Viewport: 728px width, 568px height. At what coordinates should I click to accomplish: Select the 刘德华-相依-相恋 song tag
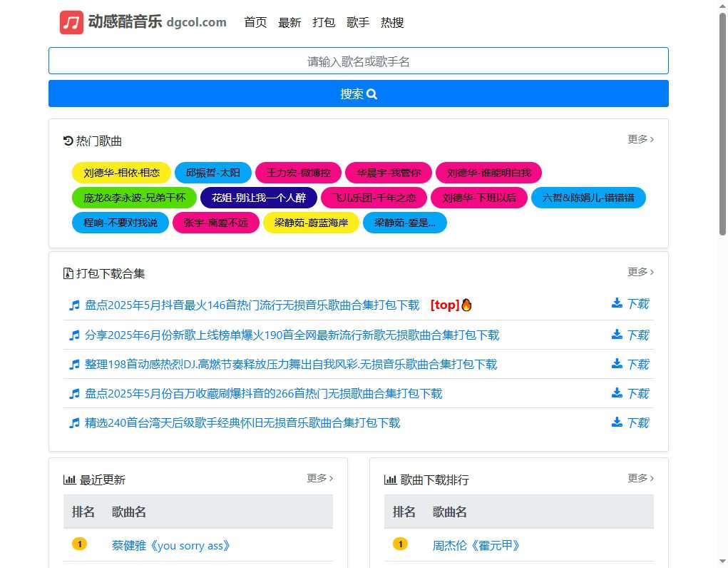(x=121, y=172)
